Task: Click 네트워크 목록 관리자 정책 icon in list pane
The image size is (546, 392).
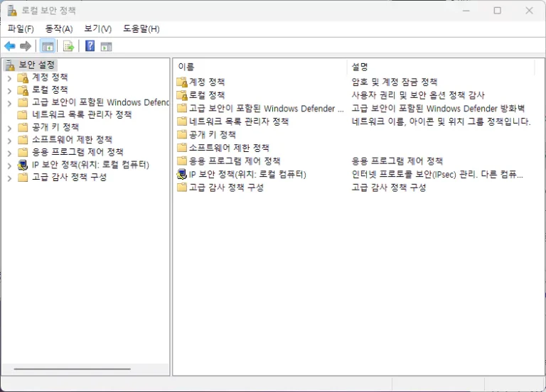Action: point(182,121)
